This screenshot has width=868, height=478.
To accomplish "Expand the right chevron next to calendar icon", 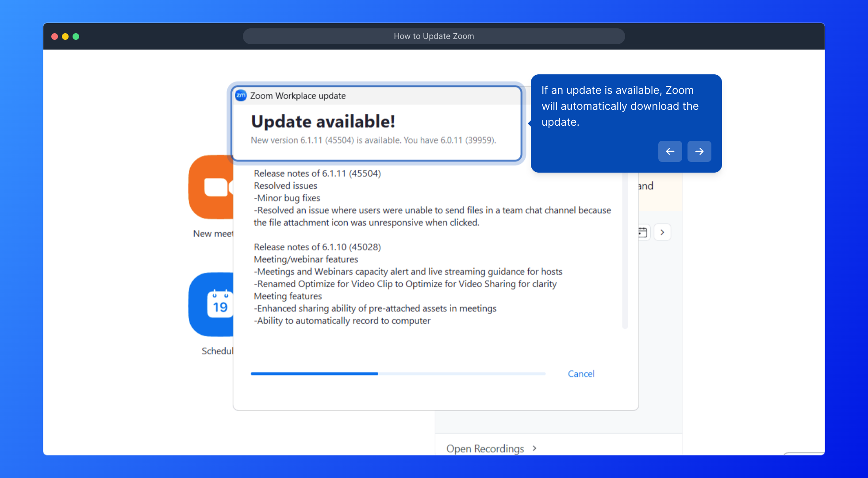I will [662, 232].
